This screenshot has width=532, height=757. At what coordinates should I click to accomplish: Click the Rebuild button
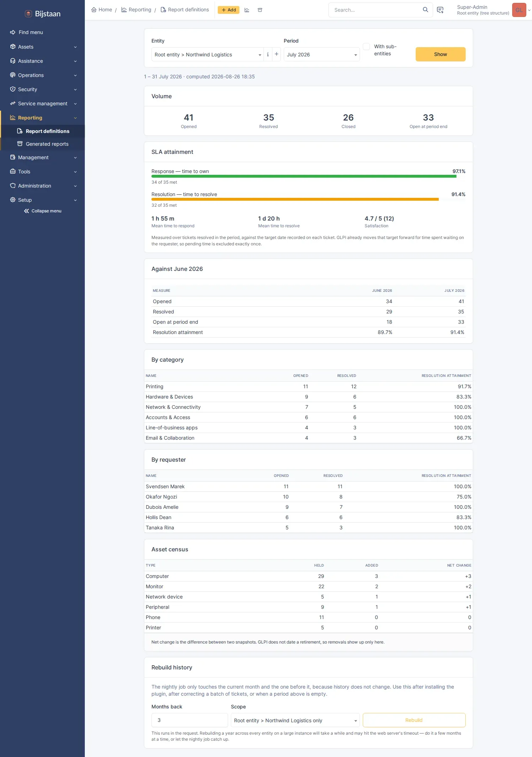[x=414, y=720]
